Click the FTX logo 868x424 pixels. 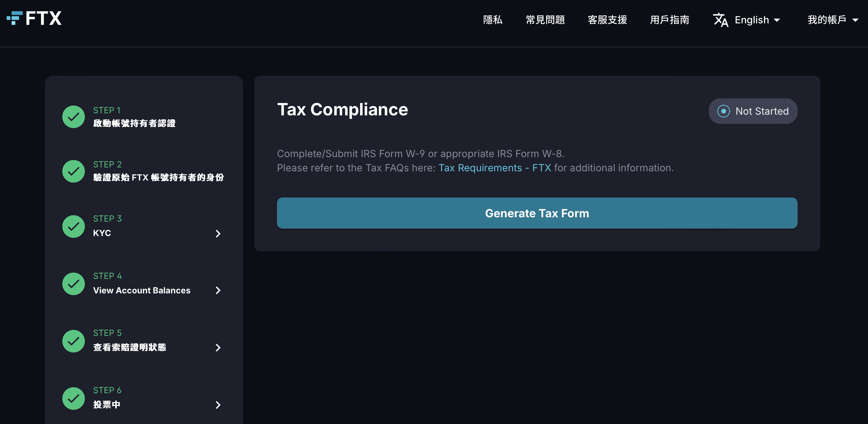[34, 18]
